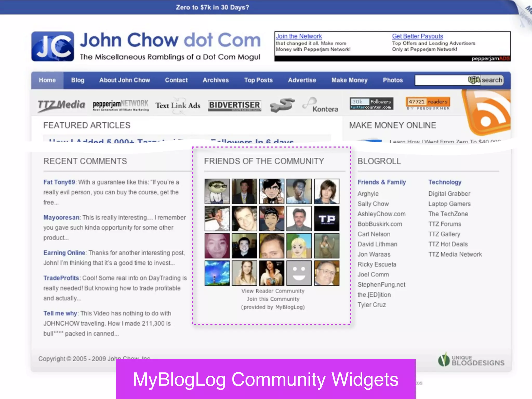Open the TTZ Media sponsor logo

click(61, 105)
